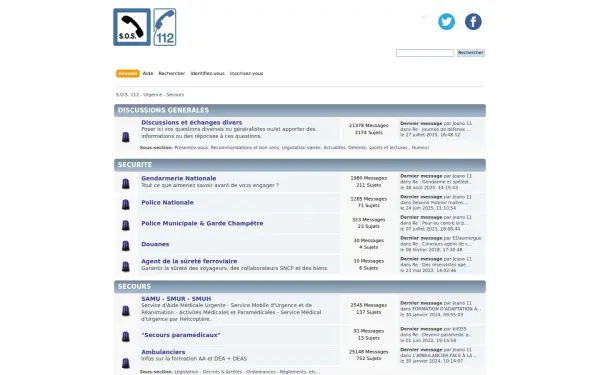The height and width of the screenshot is (375, 600).
Task: Click the S.O.S. 112 - Urgence - Secours breadcrumb
Action: (150, 95)
